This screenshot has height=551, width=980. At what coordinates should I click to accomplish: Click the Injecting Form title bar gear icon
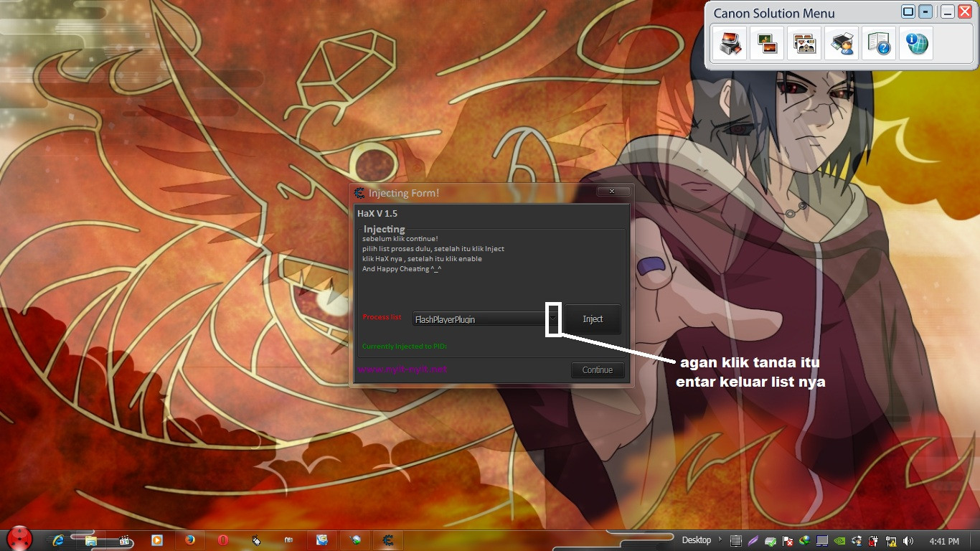(x=359, y=192)
